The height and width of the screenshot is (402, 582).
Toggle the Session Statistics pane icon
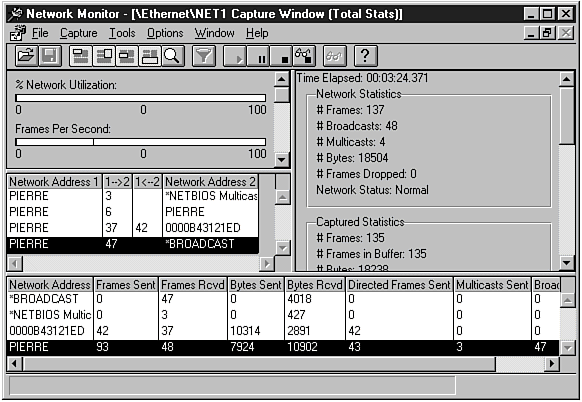coord(127,56)
